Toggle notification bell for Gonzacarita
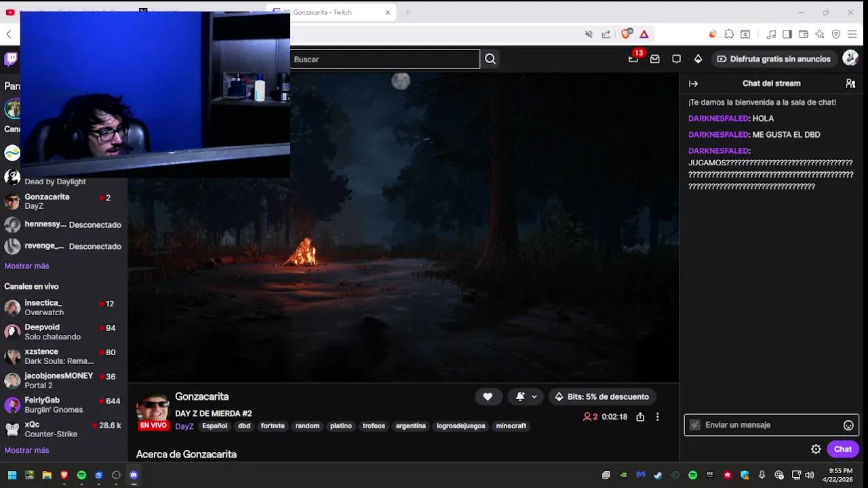This screenshot has height=488, width=868. coord(520,396)
